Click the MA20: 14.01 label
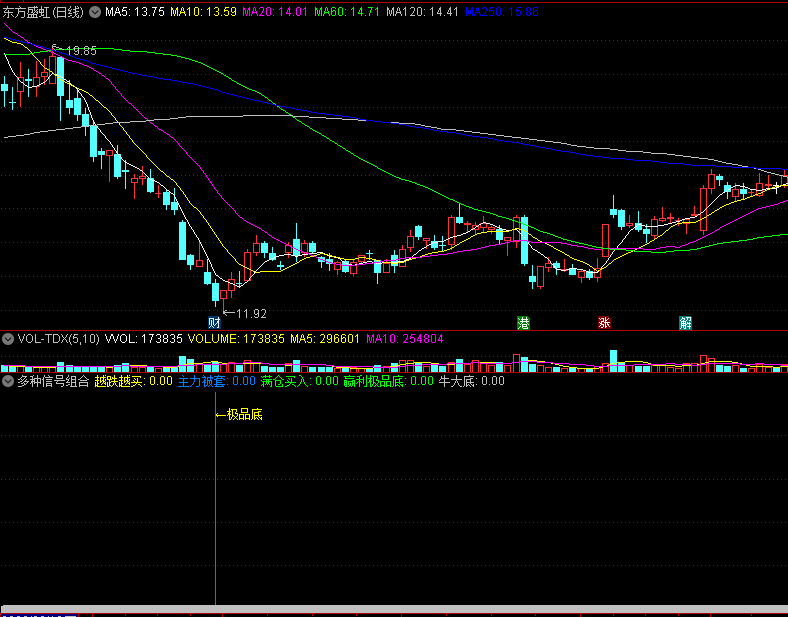 click(x=275, y=12)
